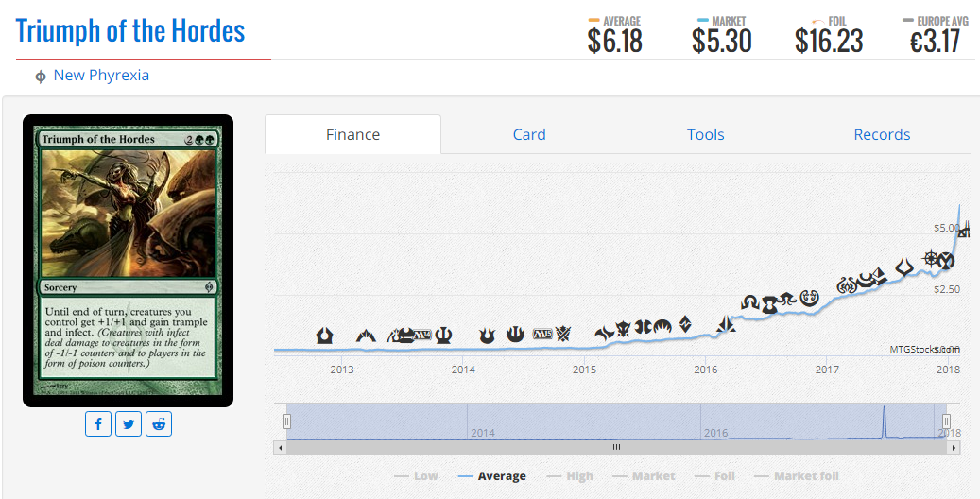Click the M15 set marker on chart
This screenshot has width=980, height=499.
pos(542,335)
